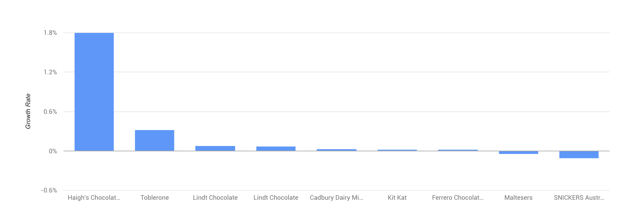
Task: Select the negative SNICKERS Australia bar
Action: pos(579,155)
